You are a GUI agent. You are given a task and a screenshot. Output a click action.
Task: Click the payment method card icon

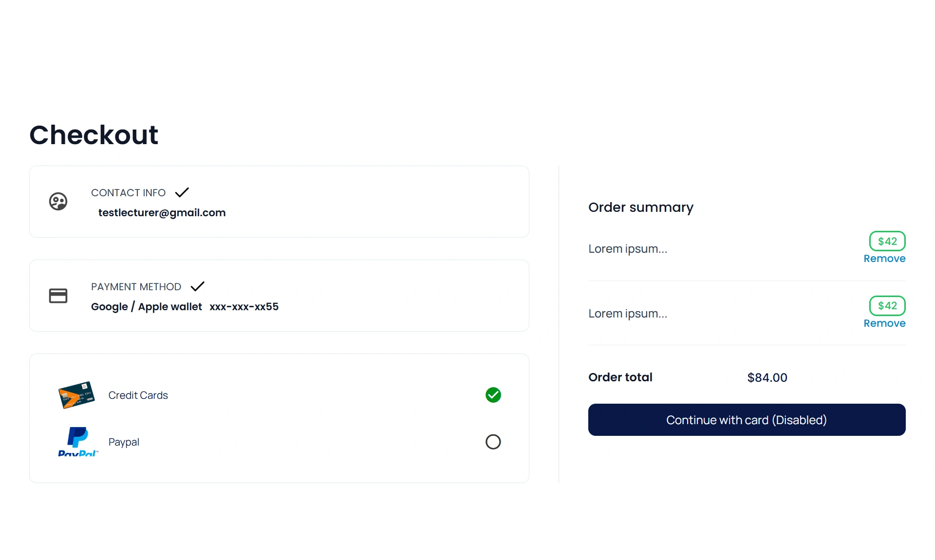(58, 296)
